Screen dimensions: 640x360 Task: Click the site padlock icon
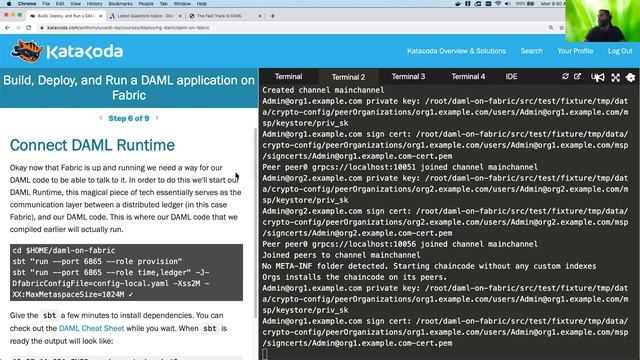tap(42, 28)
